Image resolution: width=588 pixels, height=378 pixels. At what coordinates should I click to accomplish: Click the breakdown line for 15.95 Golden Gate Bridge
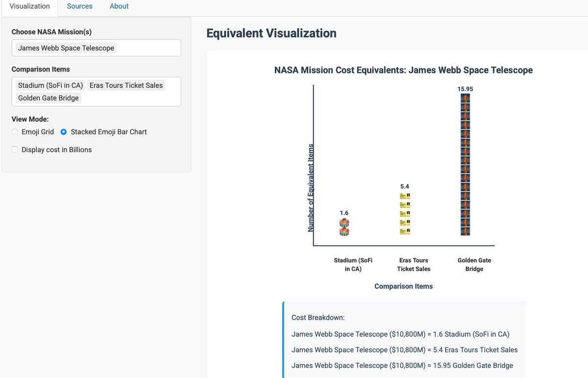click(402, 365)
